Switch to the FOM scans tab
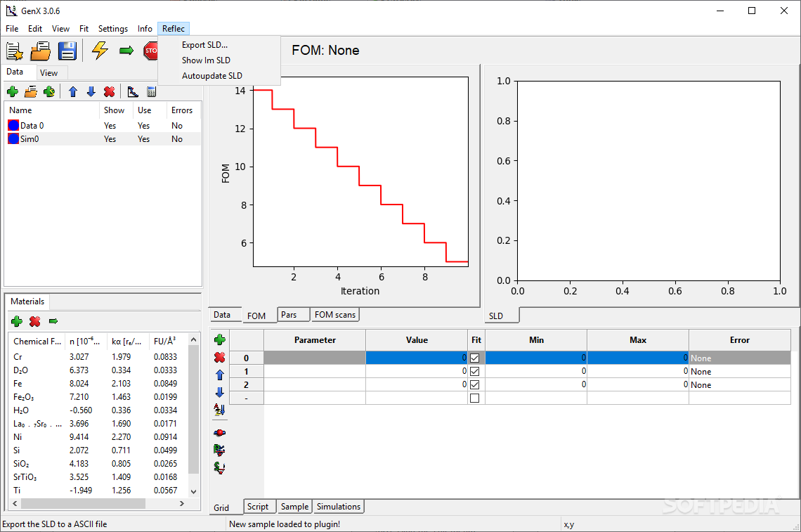The width and height of the screenshot is (801, 532). pos(335,315)
